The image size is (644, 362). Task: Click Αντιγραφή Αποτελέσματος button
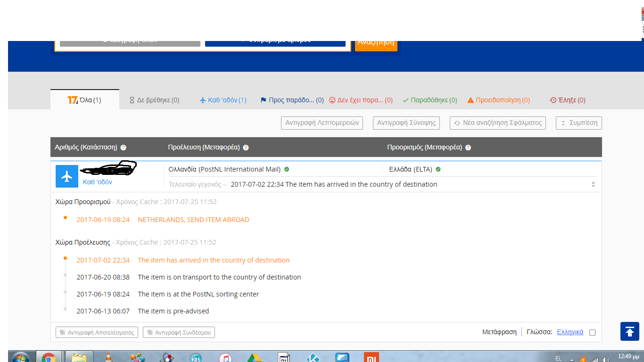point(98,332)
